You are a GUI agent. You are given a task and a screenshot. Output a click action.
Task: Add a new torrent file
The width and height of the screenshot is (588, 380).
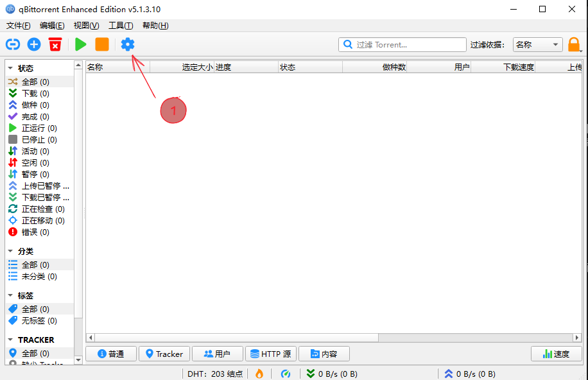click(x=35, y=44)
